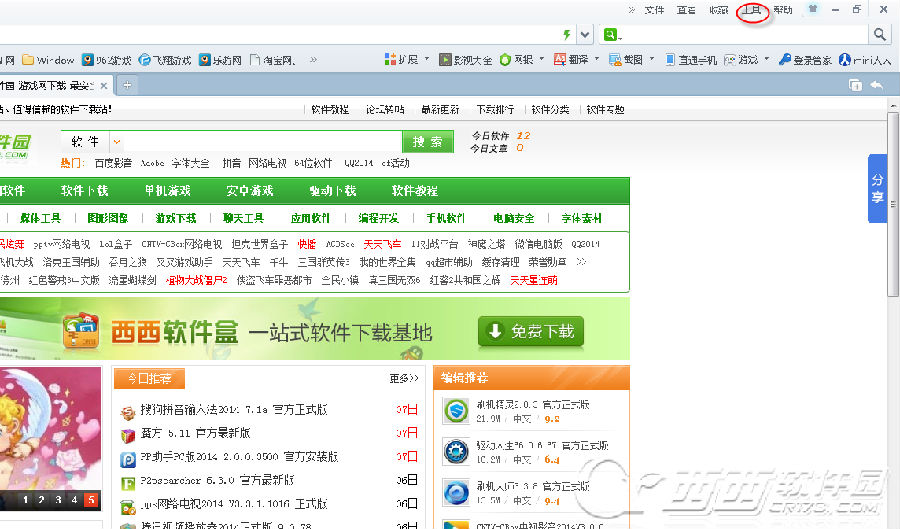Select carousel slide number 2
Image resolution: width=900 pixels, height=529 pixels.
(x=41, y=500)
